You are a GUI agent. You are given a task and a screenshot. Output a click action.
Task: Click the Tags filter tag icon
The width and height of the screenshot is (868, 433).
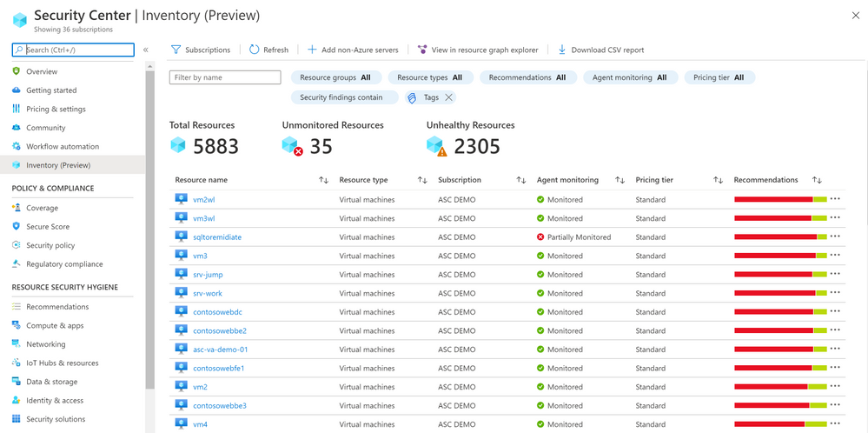pos(412,97)
